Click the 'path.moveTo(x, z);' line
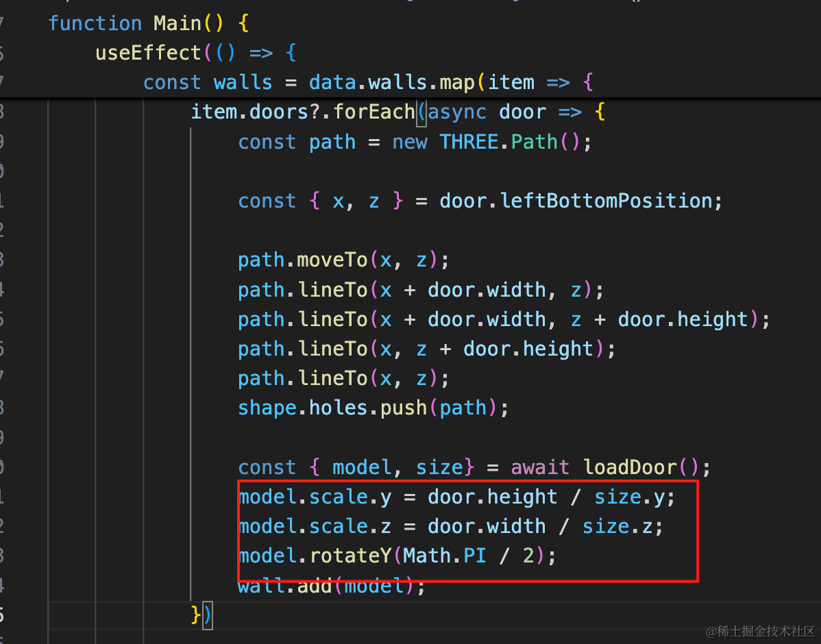This screenshot has width=821, height=644. pos(343,260)
